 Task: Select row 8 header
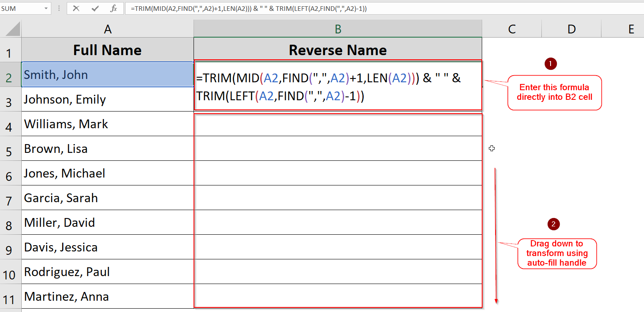point(10,222)
